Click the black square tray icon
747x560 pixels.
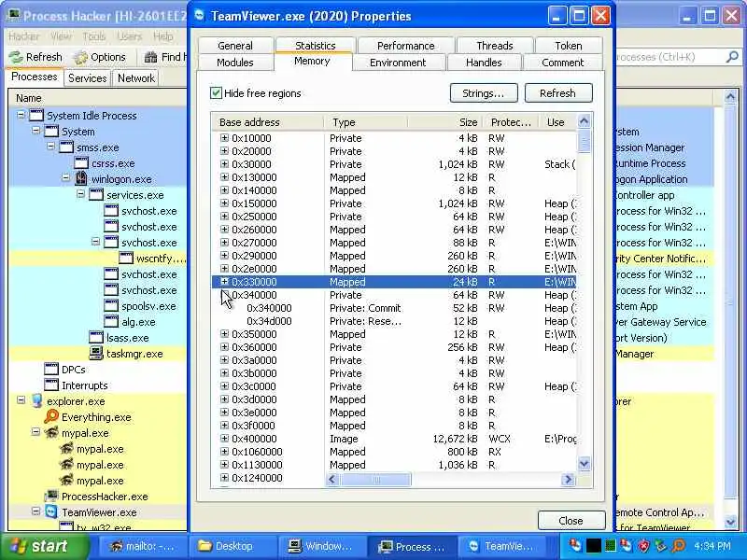[x=593, y=546]
